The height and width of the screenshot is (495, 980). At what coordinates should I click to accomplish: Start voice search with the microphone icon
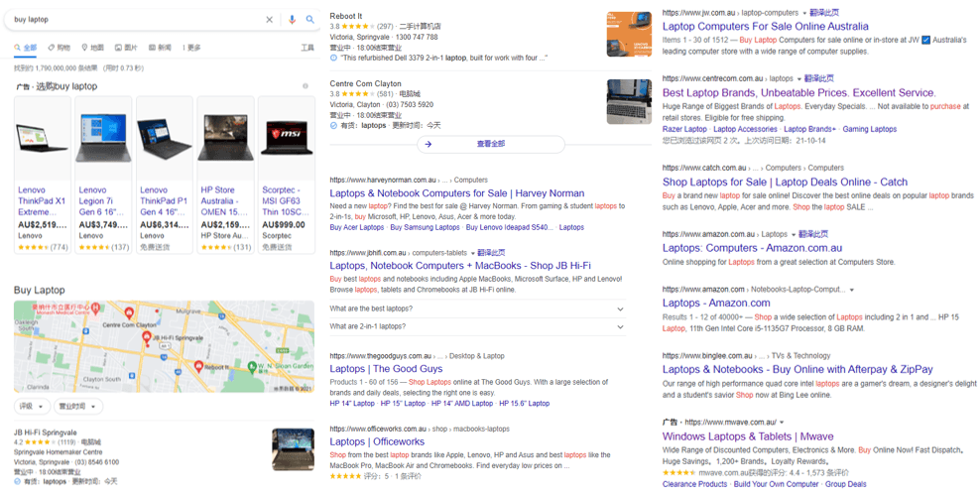292,20
